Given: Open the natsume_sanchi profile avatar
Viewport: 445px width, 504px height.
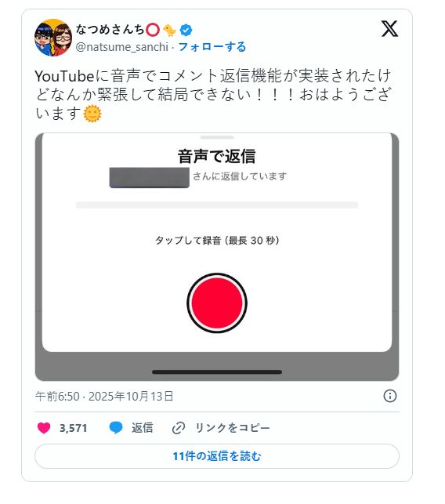Looking at the screenshot, I should coord(53,38).
